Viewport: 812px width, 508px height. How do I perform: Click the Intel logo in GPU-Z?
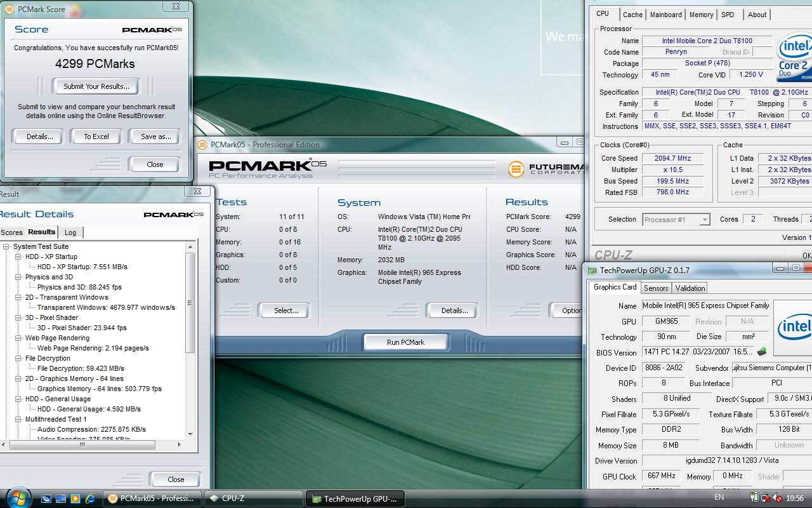794,327
